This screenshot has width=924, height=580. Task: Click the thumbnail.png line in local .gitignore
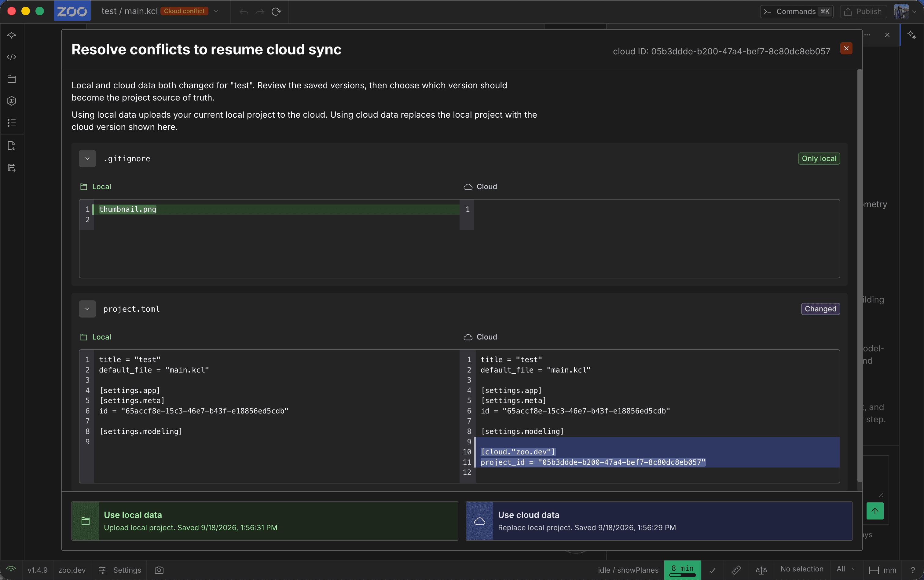(128, 209)
